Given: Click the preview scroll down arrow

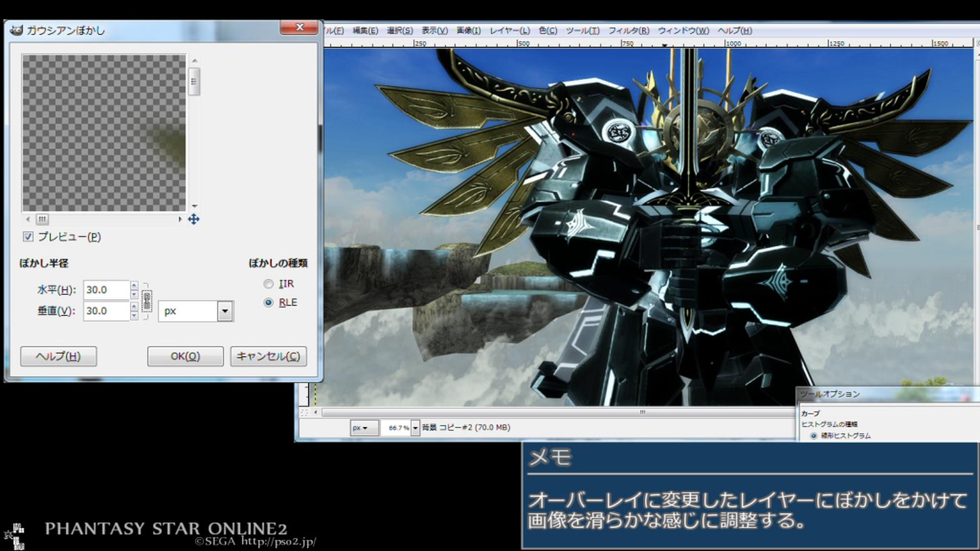Looking at the screenshot, I should (x=194, y=206).
